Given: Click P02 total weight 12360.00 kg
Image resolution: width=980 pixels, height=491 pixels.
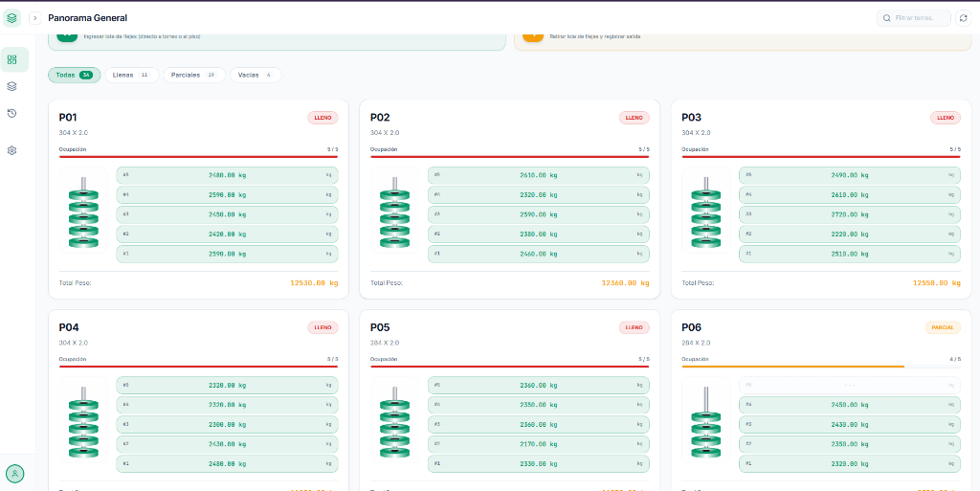Looking at the screenshot, I should (626, 283).
